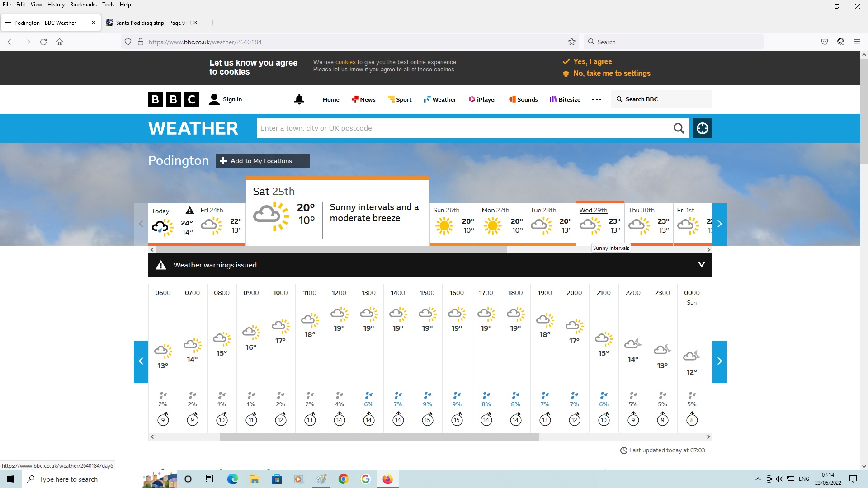Bookmark this page with the star icon
Screen dimensions: 868x488
tap(572, 42)
